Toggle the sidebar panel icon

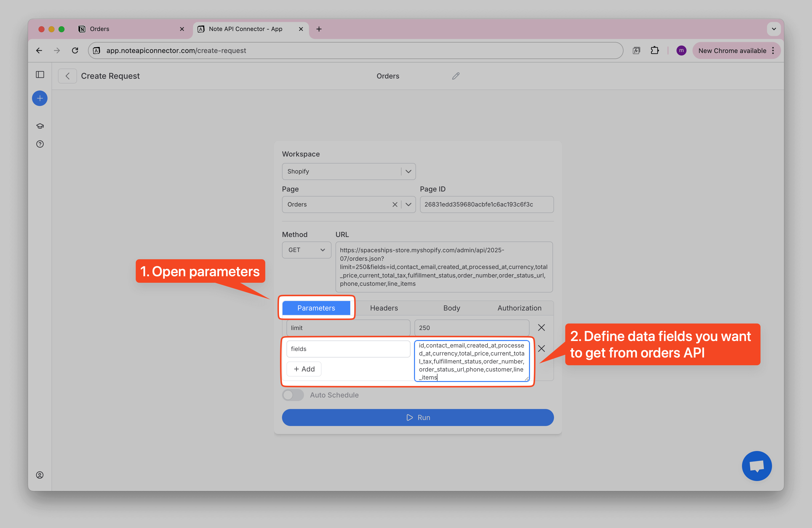pyautogui.click(x=40, y=74)
